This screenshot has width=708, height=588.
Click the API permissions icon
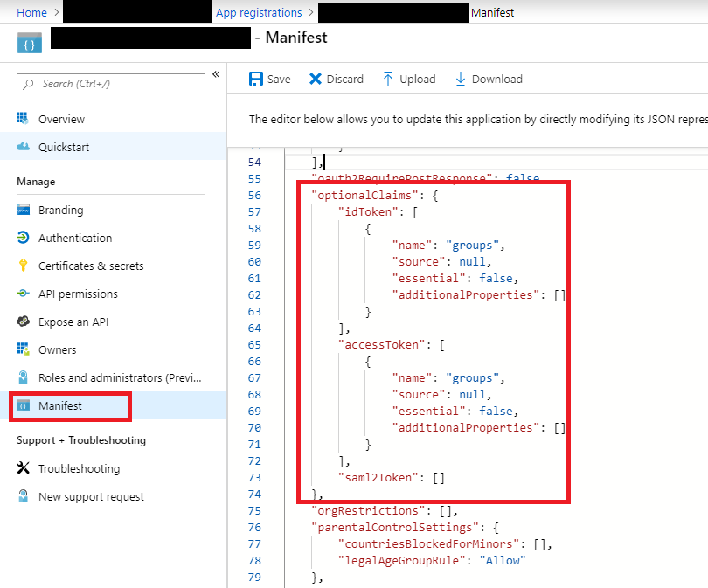click(x=24, y=294)
